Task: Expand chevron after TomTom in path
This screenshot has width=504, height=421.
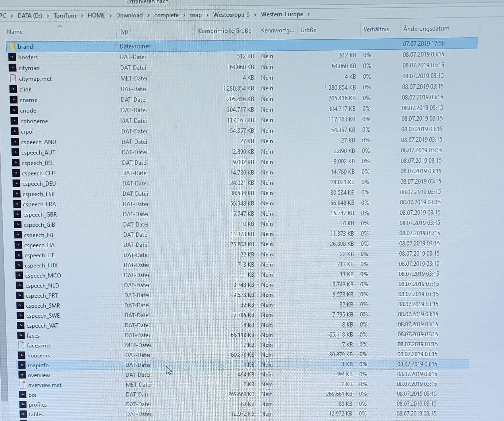Action: click(x=82, y=16)
